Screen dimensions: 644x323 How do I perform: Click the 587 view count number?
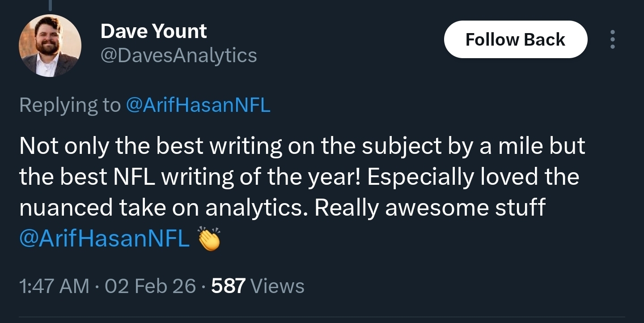tap(228, 286)
